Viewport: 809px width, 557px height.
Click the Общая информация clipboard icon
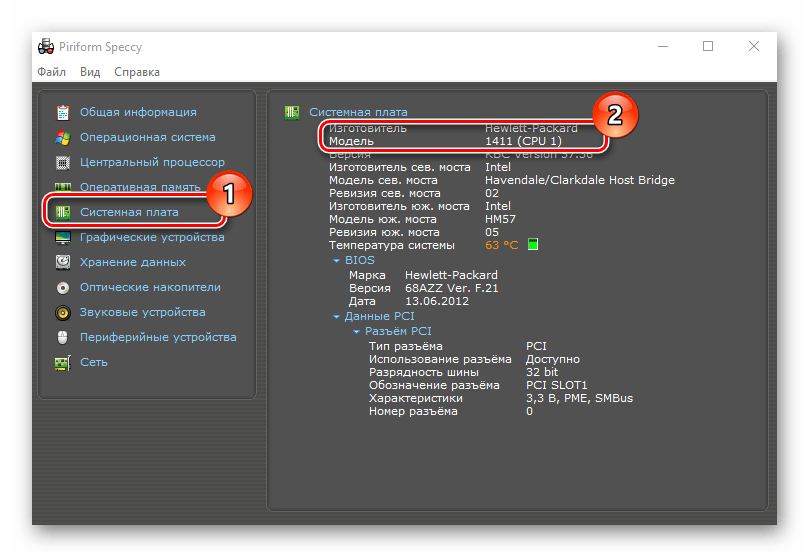(63, 112)
